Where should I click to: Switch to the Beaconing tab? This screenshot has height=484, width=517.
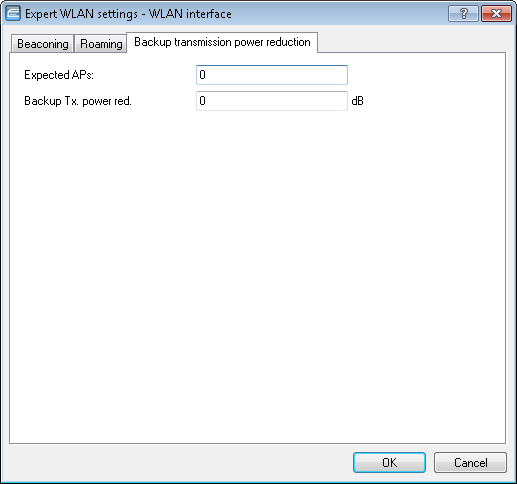[x=43, y=44]
